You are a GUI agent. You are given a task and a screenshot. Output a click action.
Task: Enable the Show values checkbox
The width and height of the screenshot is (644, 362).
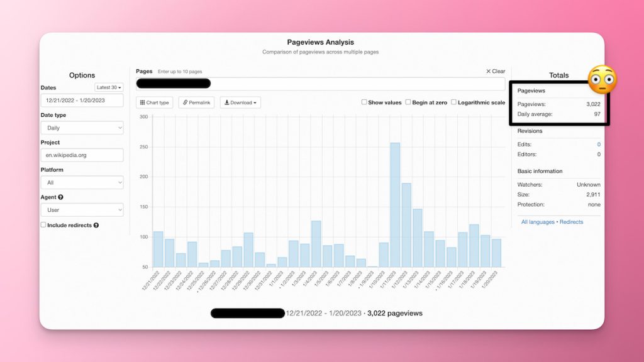[x=365, y=102]
